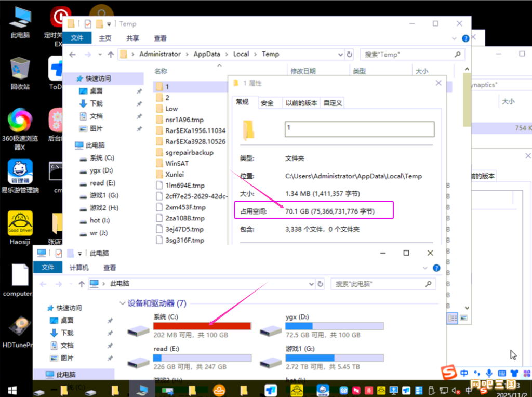Click the up-arrow button in Temp window

tap(111, 55)
